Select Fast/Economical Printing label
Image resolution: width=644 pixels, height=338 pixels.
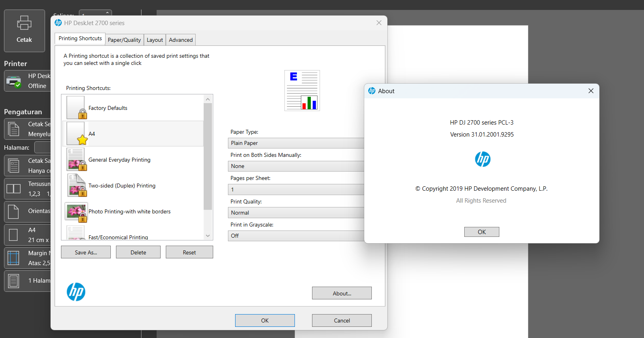(118, 237)
